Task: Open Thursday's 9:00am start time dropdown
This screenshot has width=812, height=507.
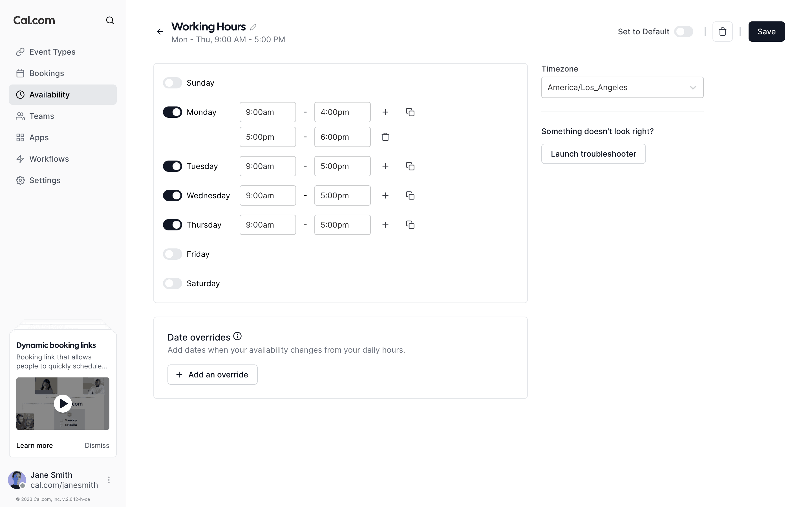Action: tap(267, 225)
